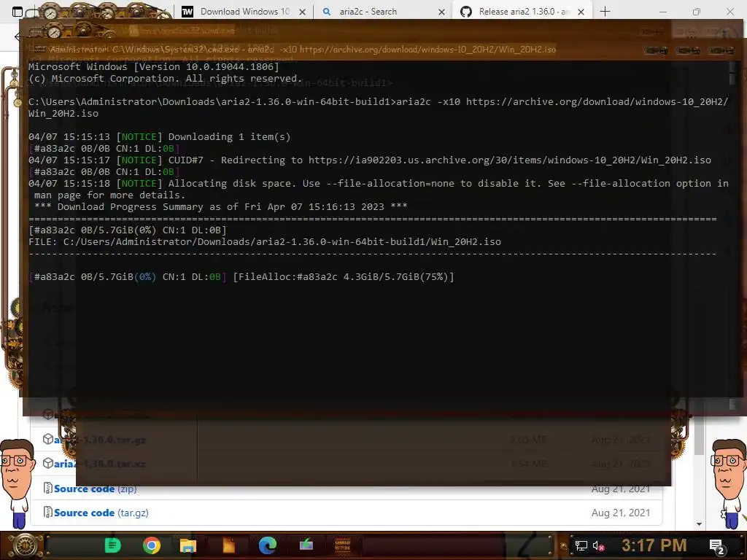Close the Release aria2 1.36.0 tab
Viewport: 747px width, 560px height.
tap(581, 12)
